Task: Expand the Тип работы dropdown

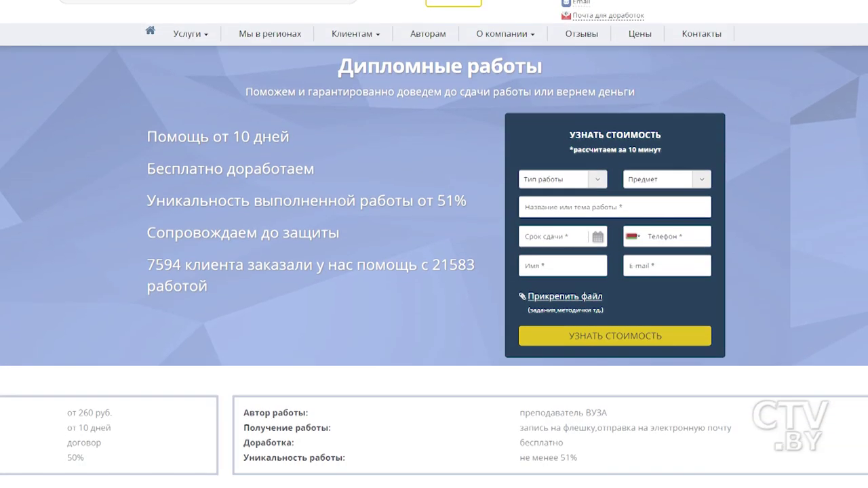Action: point(563,179)
